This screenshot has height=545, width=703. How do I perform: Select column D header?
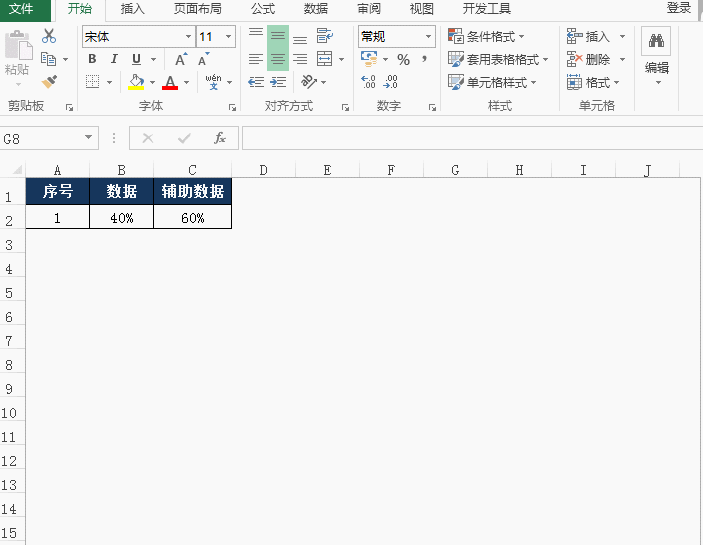263,170
